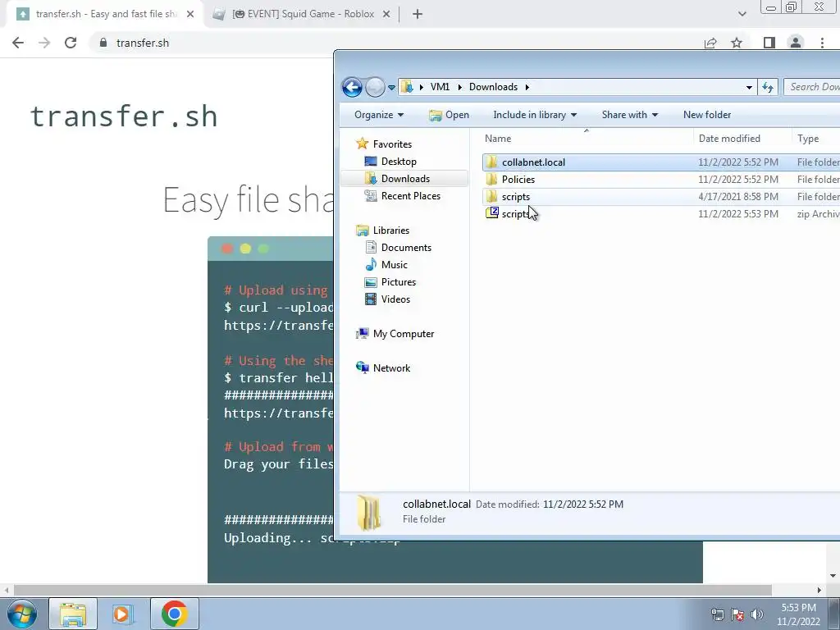Viewport: 840px width, 630px height.
Task: Click taskbar clock showing 5:53 PM
Action: pos(798,614)
